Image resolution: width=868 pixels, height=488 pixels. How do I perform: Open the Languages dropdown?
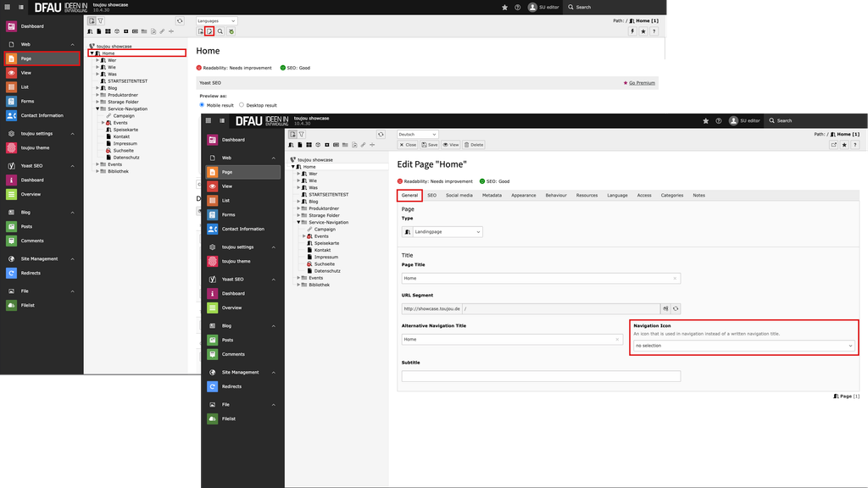point(217,20)
